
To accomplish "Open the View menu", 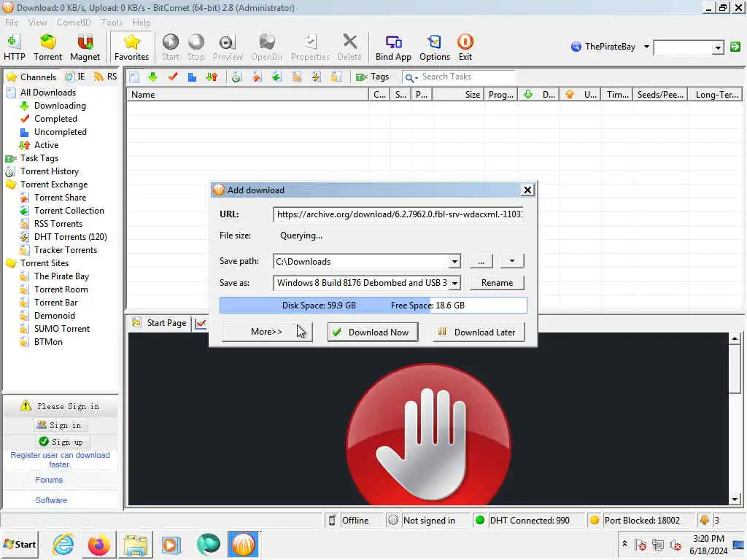I will 37,23.
